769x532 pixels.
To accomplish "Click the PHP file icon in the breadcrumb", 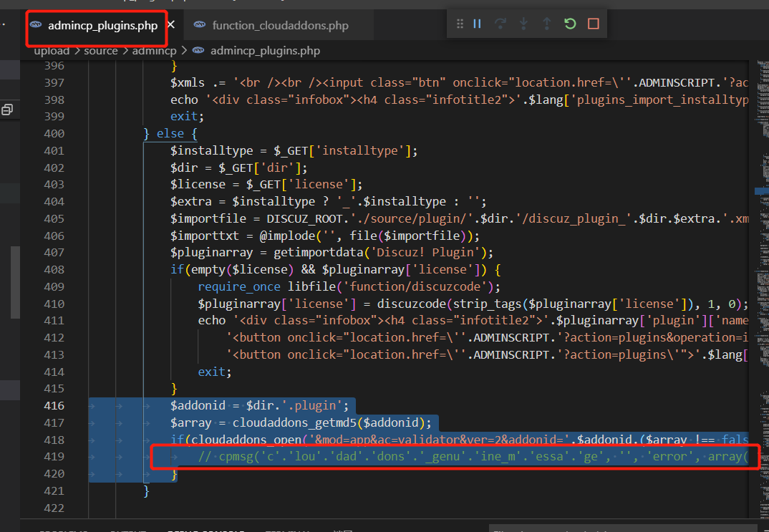I will [198, 50].
